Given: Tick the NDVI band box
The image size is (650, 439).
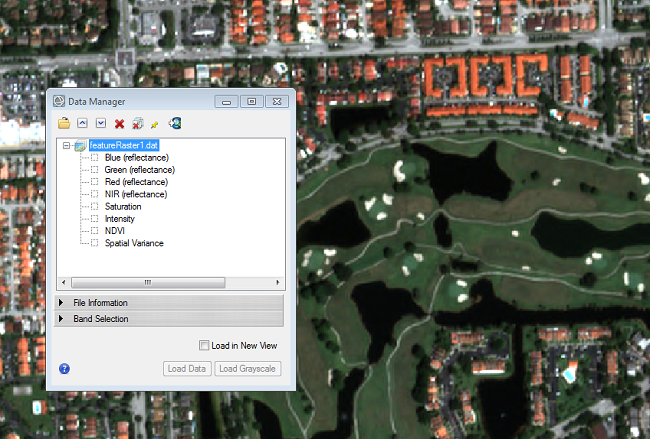Looking at the screenshot, I should coord(95,231).
